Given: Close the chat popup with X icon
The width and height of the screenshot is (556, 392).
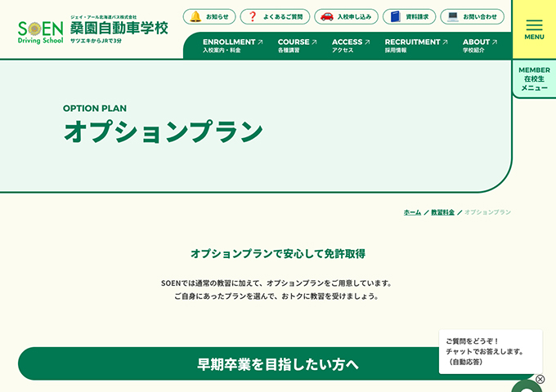Looking at the screenshot, I should point(540,379).
